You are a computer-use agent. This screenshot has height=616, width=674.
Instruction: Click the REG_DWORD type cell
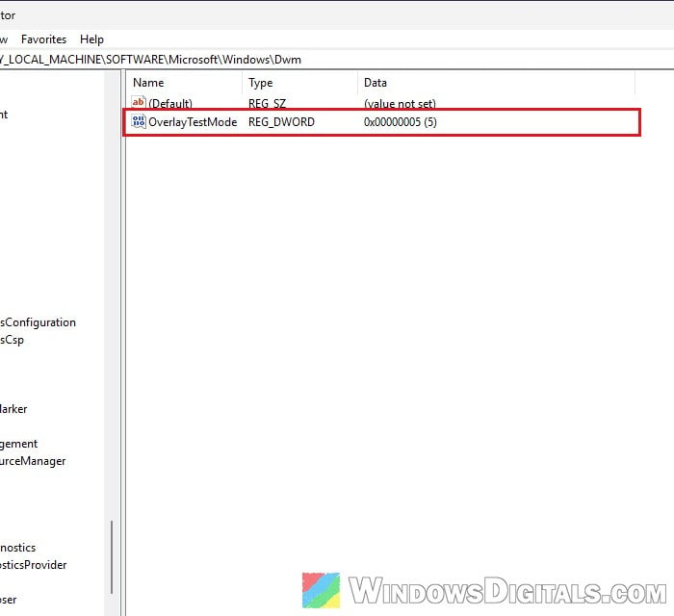(281, 122)
